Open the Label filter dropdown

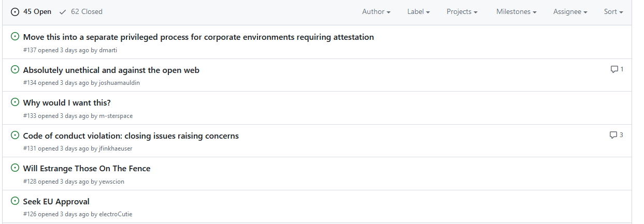pyautogui.click(x=419, y=11)
